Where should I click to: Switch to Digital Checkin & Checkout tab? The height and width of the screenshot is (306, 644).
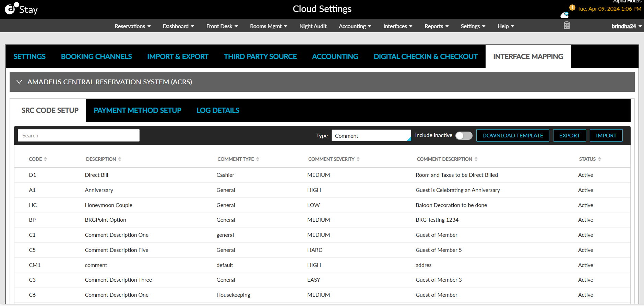[x=426, y=57]
